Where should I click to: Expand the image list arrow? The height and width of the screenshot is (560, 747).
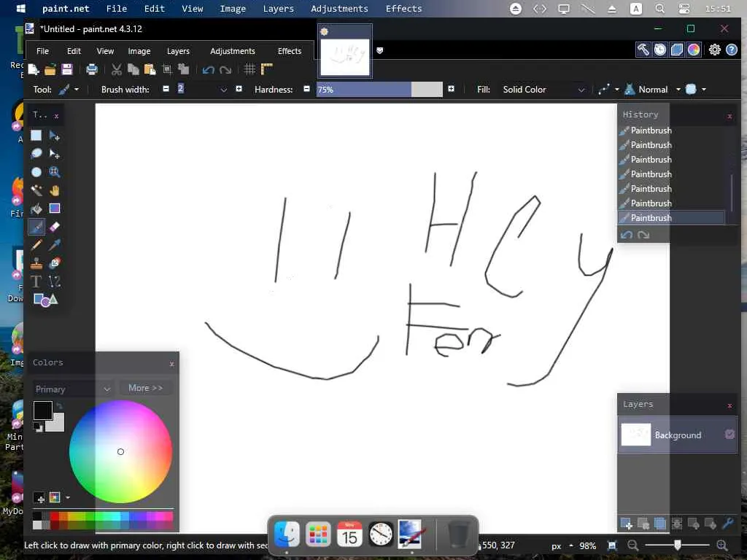click(x=379, y=50)
